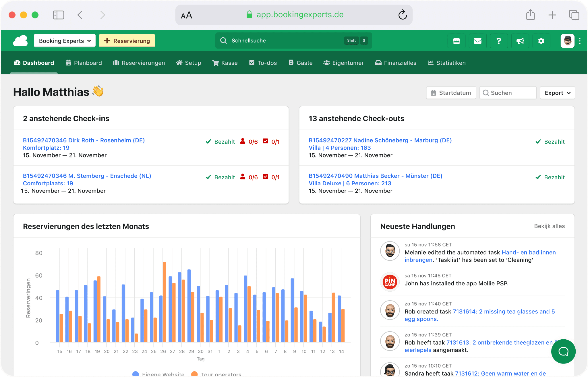588x377 pixels.
Task: Toggle Safari's sidebar panel icon
Action: [59, 15]
